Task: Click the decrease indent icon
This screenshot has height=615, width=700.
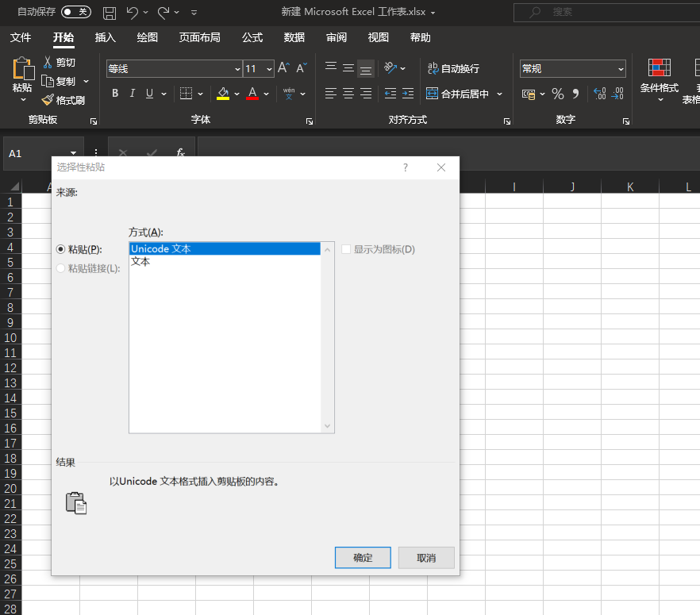Action: pos(390,94)
